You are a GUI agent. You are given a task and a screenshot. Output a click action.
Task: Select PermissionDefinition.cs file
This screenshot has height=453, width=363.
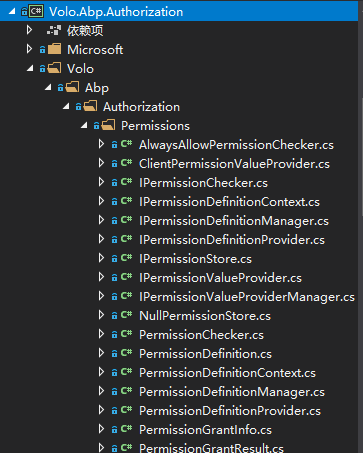tap(205, 354)
